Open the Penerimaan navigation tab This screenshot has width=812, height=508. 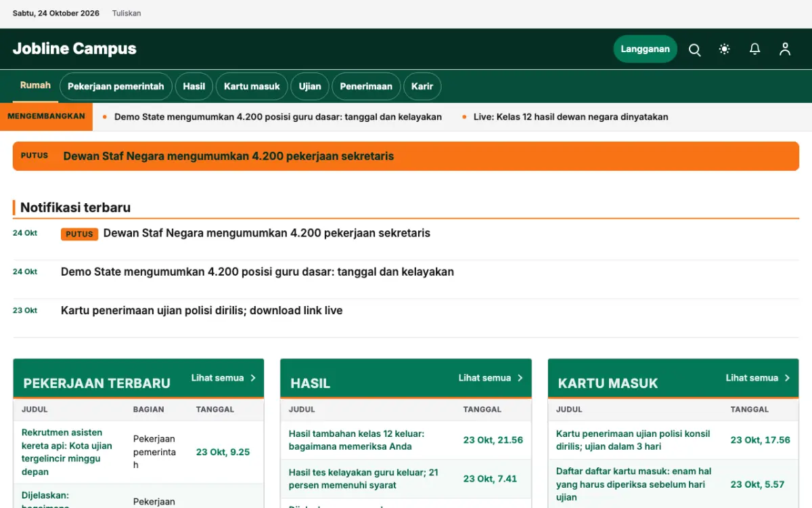click(x=366, y=87)
